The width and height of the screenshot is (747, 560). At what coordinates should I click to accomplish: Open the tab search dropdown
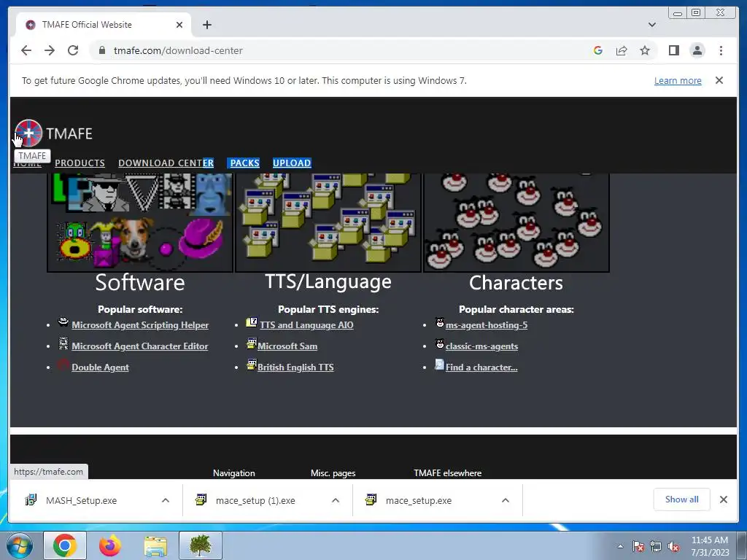651,25
